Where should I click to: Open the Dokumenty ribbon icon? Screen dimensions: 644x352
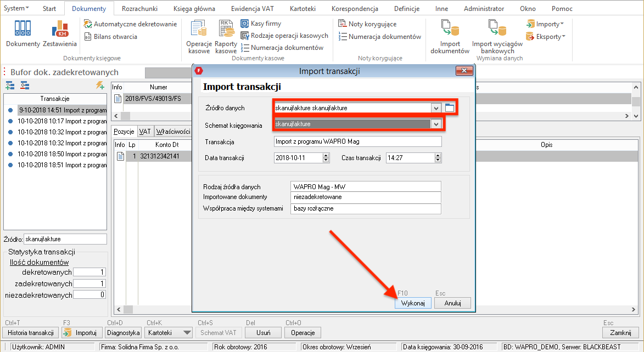(23, 33)
